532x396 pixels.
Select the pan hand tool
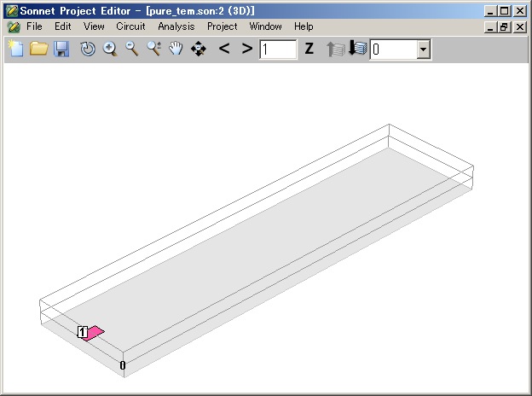coord(176,49)
